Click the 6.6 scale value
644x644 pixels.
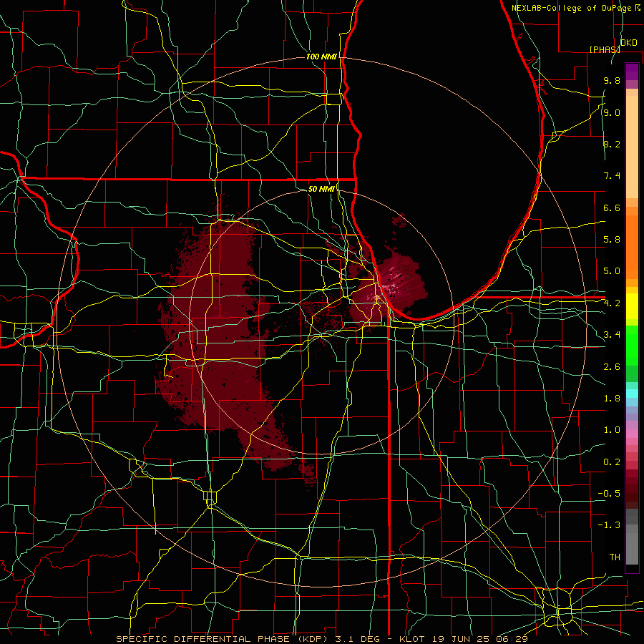(x=612, y=208)
